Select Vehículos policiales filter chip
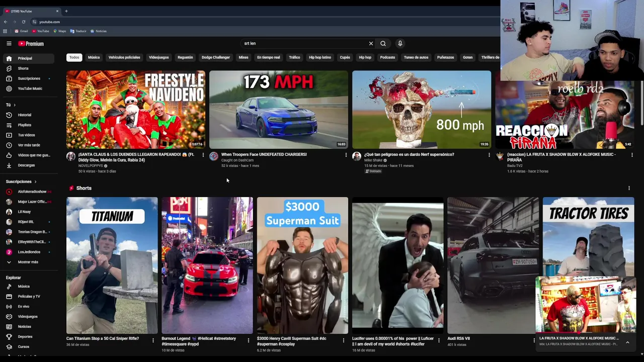Screen dimensions: 644x362 click(124, 57)
